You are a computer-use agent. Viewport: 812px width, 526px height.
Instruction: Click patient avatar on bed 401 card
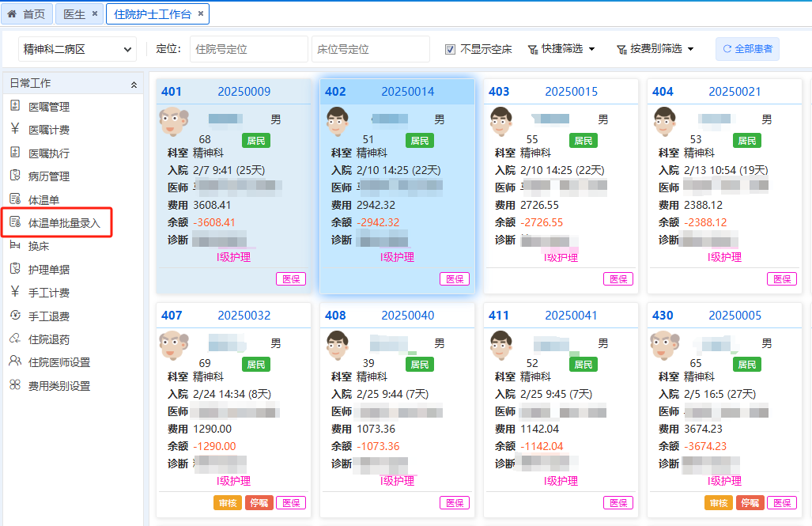tap(173, 123)
